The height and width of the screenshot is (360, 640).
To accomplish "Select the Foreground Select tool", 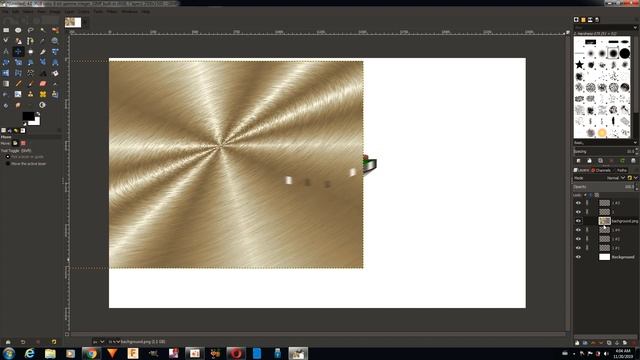I will pos(18,41).
